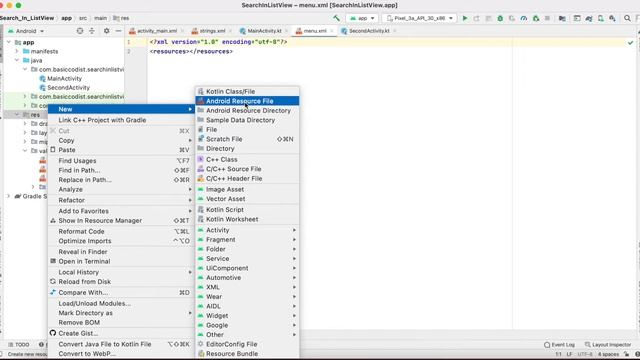Screen dimensions: 640x360
Task: Switch to the SecondActivity.kt tab
Action: (369, 31)
